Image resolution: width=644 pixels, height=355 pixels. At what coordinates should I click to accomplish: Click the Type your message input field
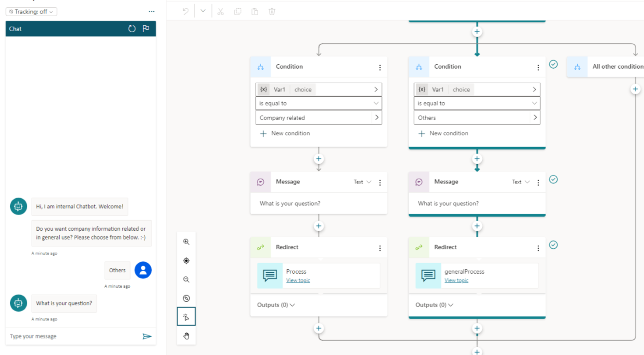coord(73,336)
